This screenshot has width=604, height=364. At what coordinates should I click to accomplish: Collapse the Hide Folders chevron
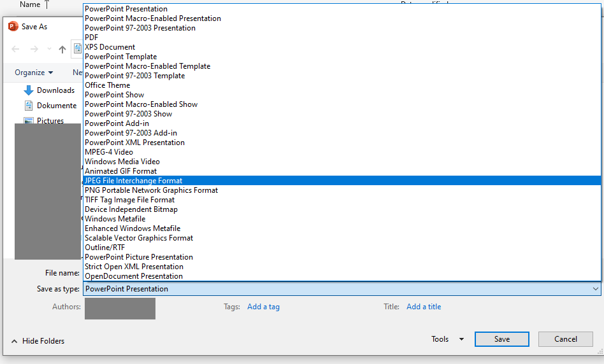coord(14,340)
